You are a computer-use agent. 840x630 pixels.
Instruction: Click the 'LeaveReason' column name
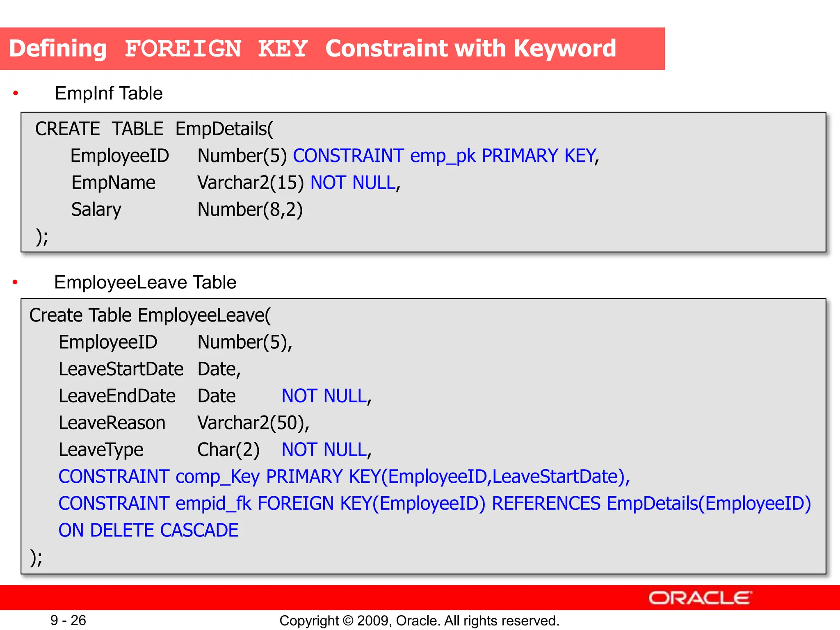click(x=112, y=423)
